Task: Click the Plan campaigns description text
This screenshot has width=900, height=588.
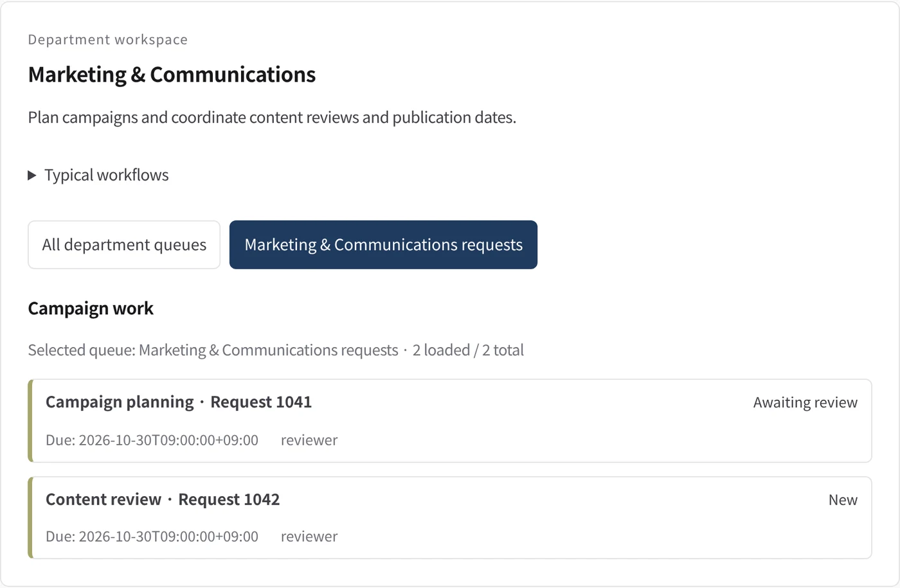Action: click(x=272, y=118)
